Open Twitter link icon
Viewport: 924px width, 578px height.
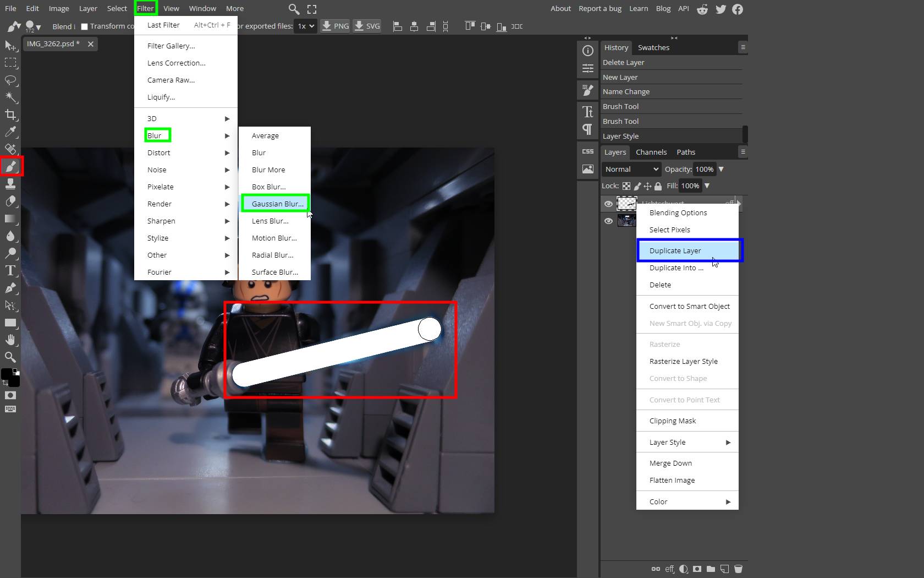[x=721, y=9]
